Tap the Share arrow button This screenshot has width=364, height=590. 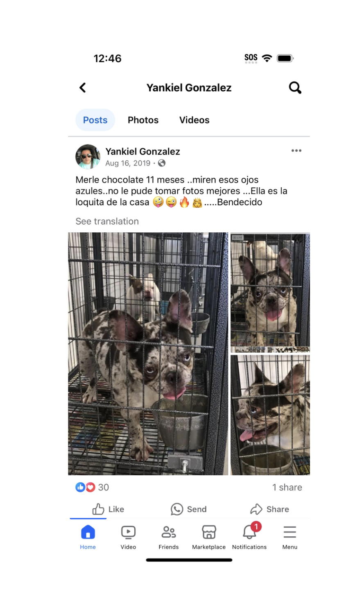coord(269,509)
